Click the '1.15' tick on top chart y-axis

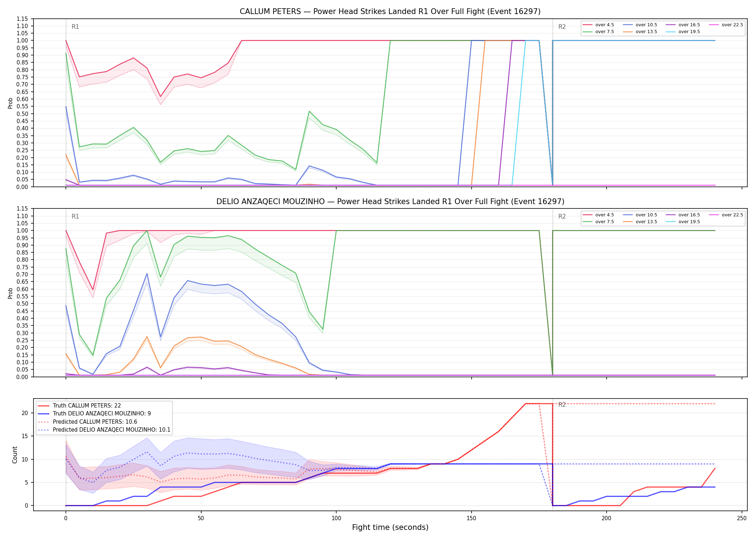[22, 19]
